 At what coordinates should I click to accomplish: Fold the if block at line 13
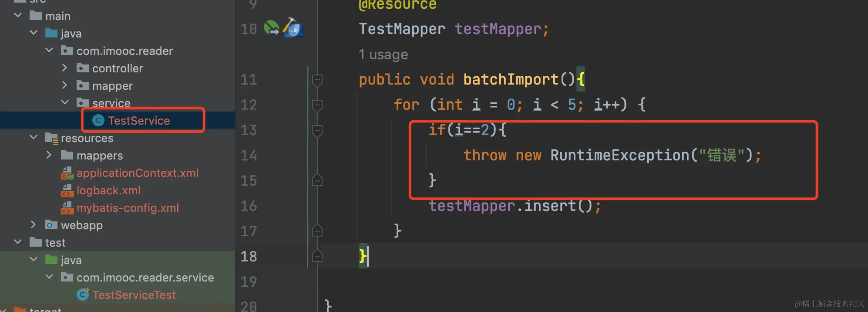click(317, 131)
